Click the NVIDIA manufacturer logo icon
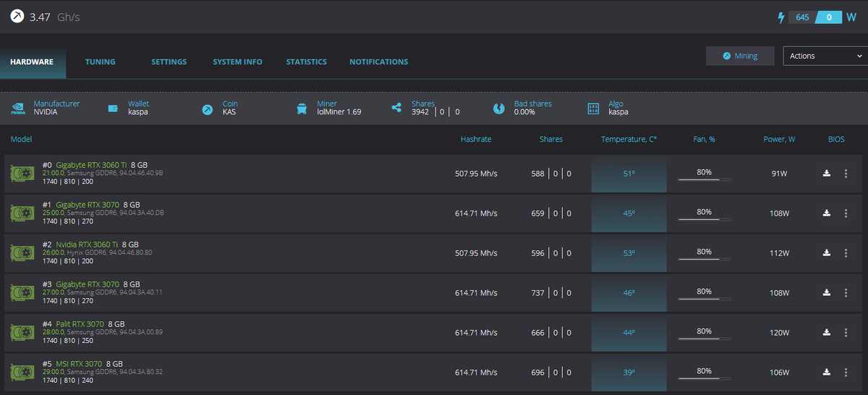Screen dimensions: 868x395 click(x=18, y=109)
